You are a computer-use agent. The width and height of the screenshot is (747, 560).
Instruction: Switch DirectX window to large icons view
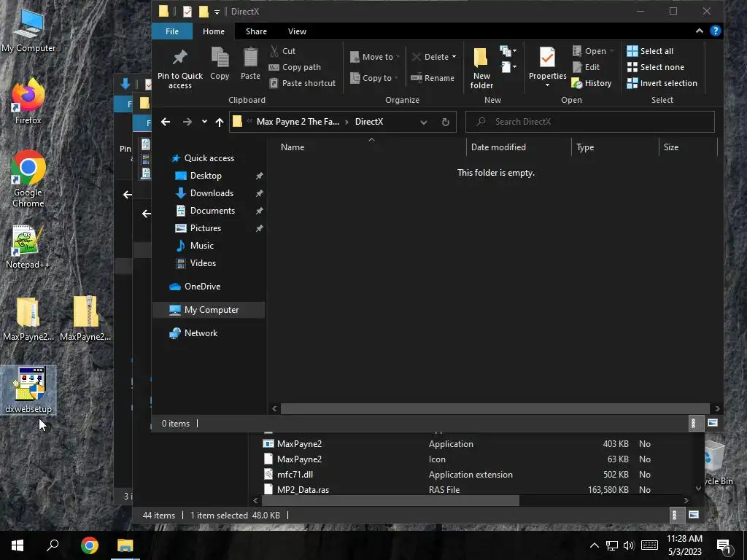[x=713, y=423]
